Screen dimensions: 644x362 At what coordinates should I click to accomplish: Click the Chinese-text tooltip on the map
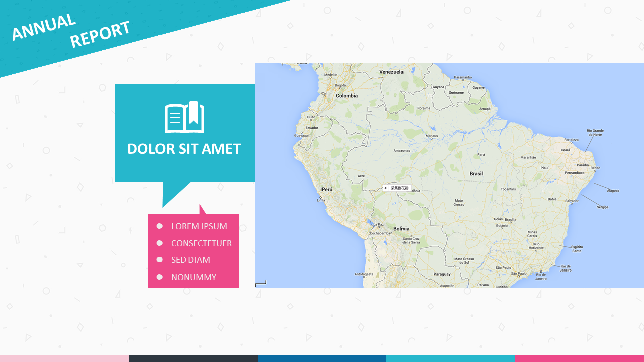[x=400, y=188]
